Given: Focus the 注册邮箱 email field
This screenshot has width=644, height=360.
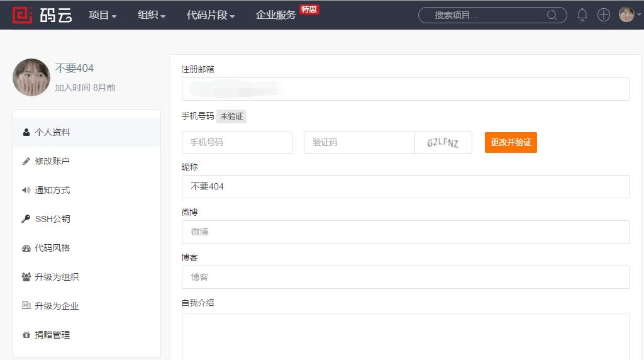Looking at the screenshot, I should point(406,89).
